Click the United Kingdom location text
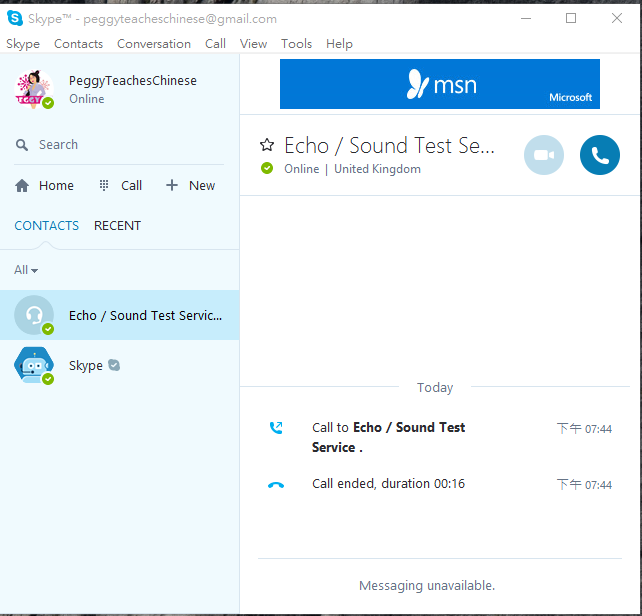 pyautogui.click(x=378, y=169)
